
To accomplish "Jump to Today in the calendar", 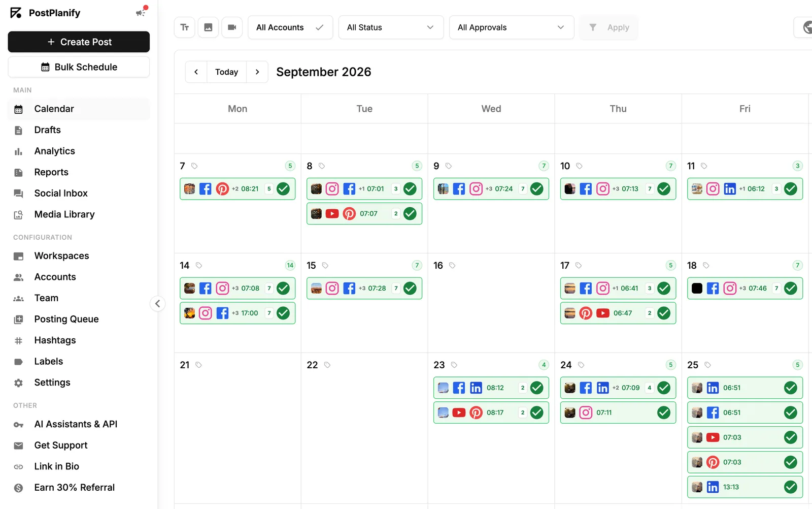I will tap(226, 72).
